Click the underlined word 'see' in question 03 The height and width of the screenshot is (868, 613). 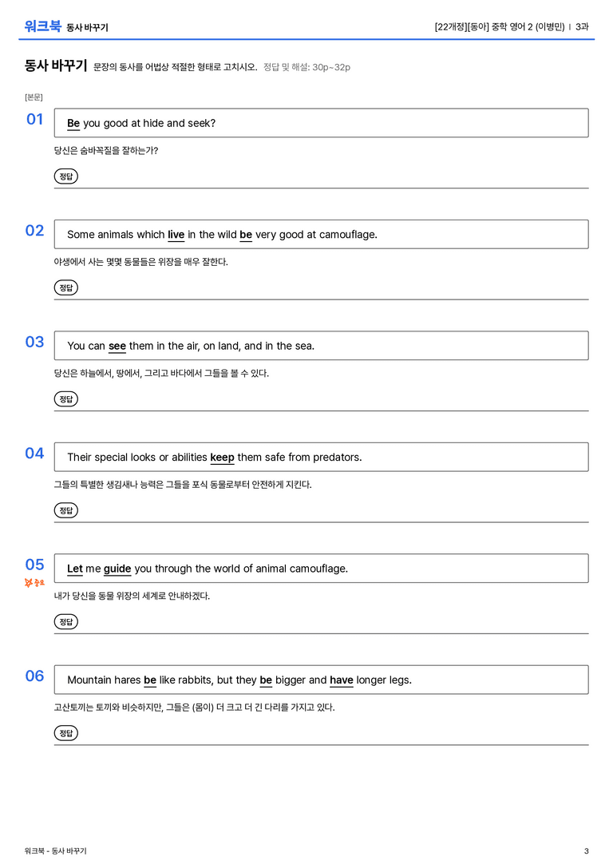pyautogui.click(x=117, y=346)
